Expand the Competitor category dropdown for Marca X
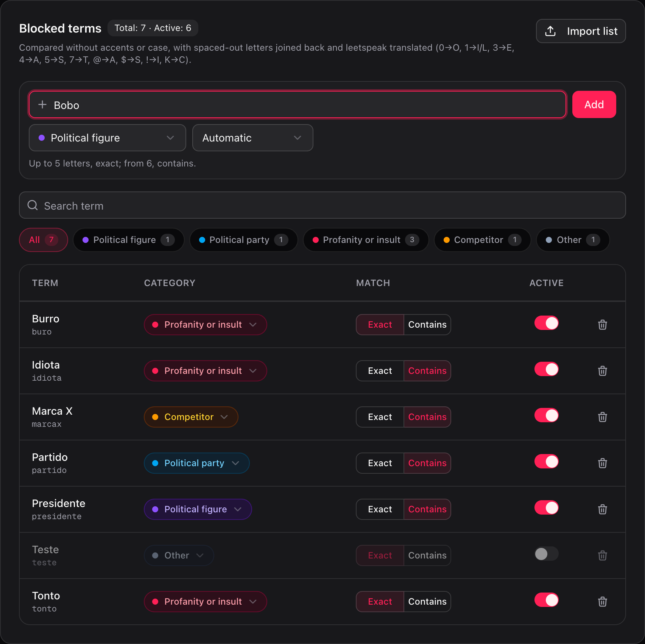Viewport: 645px width, 644px height. 191,417
